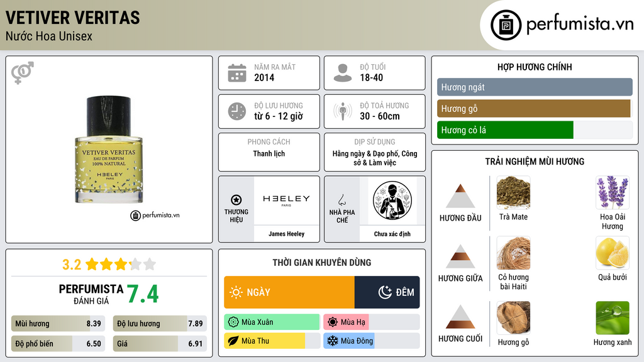Click the nose icon above Nhà pha chế
Image resolution: width=644 pixels, height=362 pixels.
(x=341, y=200)
